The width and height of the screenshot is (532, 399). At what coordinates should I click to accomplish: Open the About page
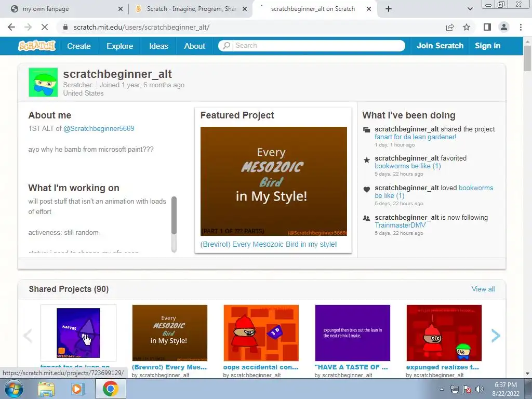coord(194,46)
